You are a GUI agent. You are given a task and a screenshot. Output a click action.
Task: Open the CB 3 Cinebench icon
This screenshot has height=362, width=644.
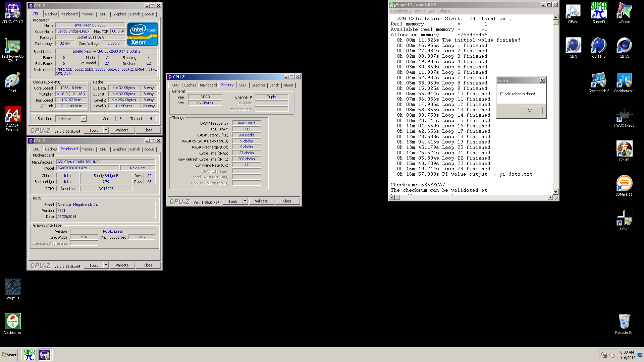(573, 48)
